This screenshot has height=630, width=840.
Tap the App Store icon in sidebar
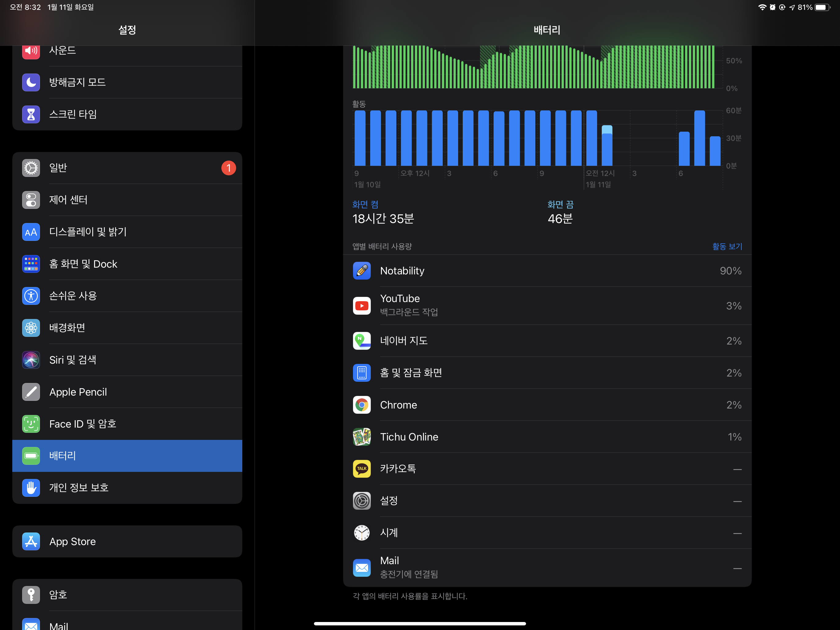31,541
